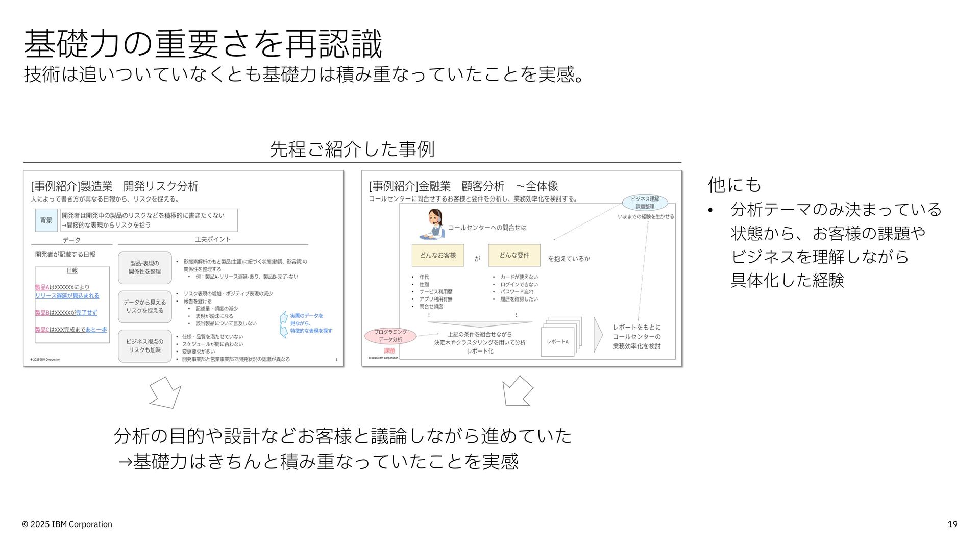
Task: Open the 製造業 開発リスク分析 slide thumbnail
Action: tap(183, 268)
